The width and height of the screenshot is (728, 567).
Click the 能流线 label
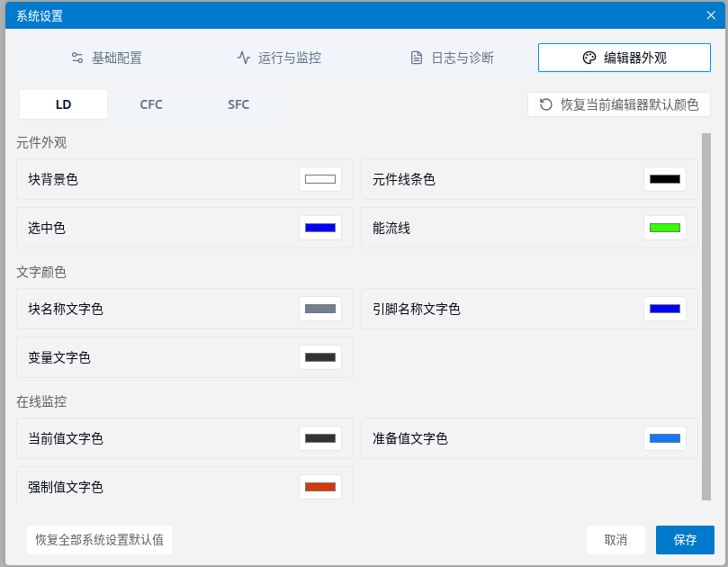[x=391, y=228]
